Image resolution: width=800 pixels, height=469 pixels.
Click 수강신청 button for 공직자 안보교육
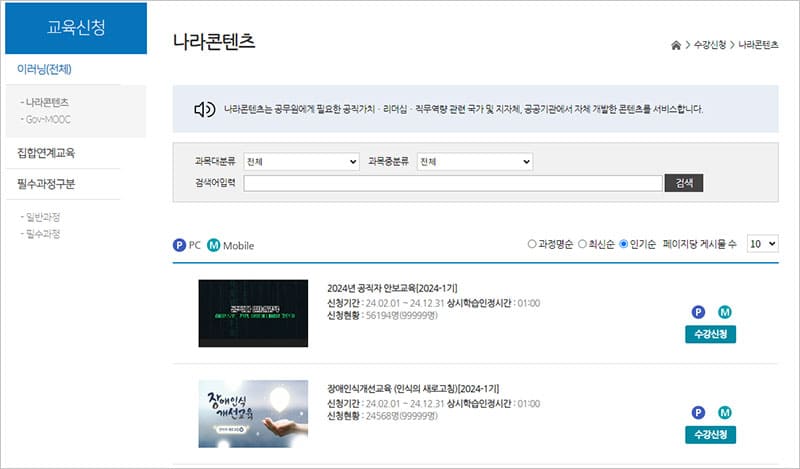pos(710,335)
